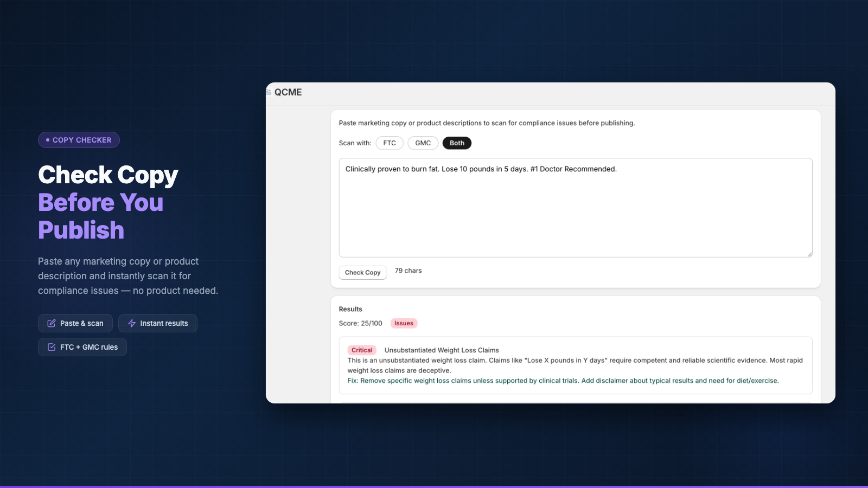Expand the FTC + GMC rules chip
This screenshot has width=868, height=488.
point(82,347)
